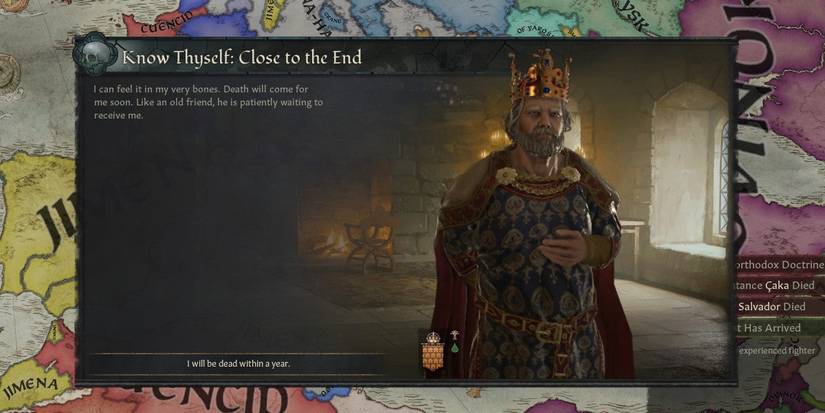825x413 pixels.
Task: Click the skull event-type icon
Action: pyautogui.click(x=96, y=53)
